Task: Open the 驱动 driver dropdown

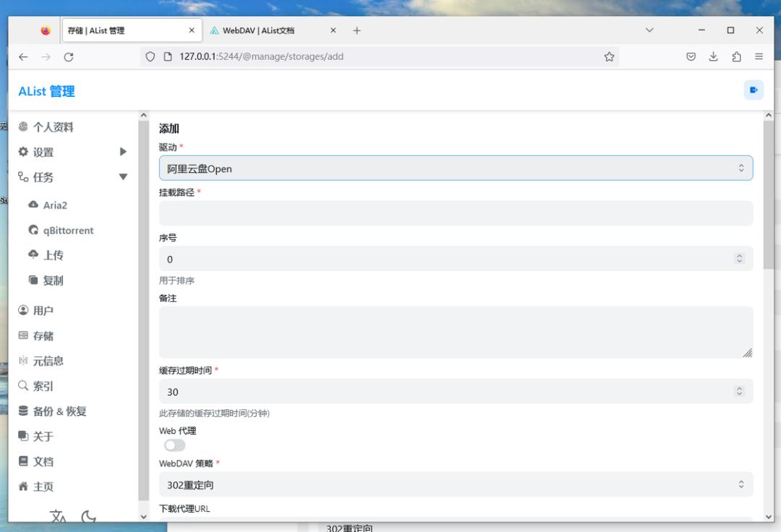Action: click(x=456, y=168)
